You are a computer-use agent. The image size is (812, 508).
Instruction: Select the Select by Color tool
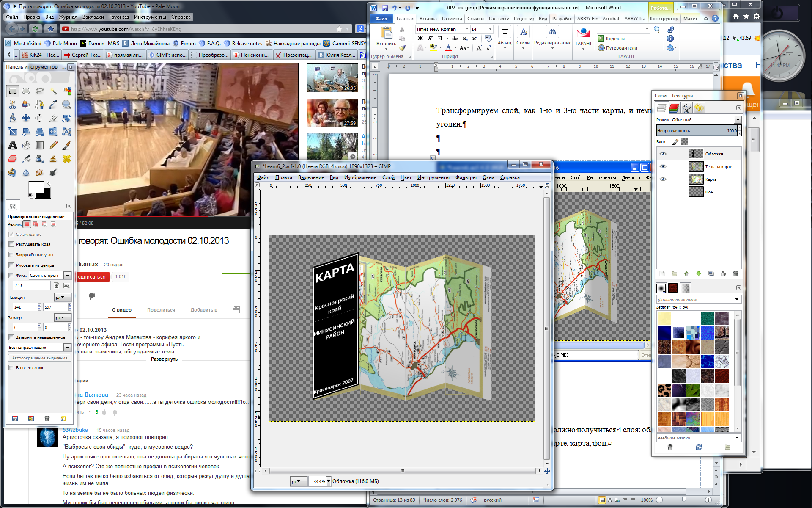(x=67, y=91)
